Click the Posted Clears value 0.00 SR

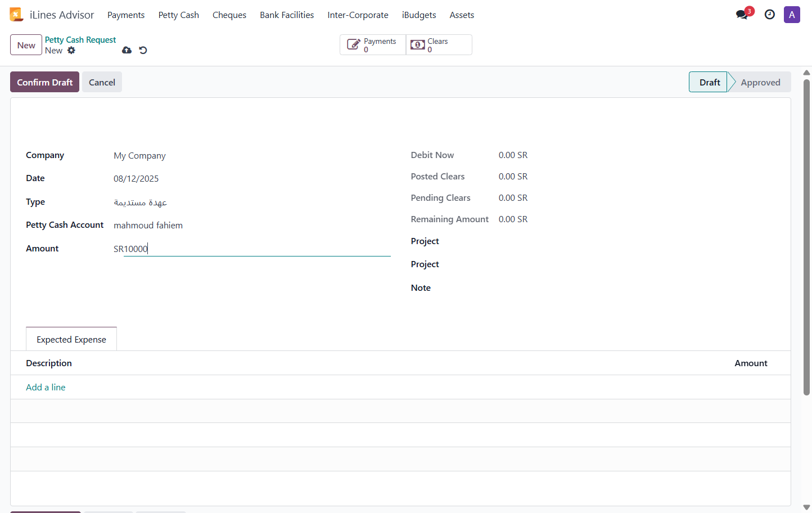coord(513,177)
